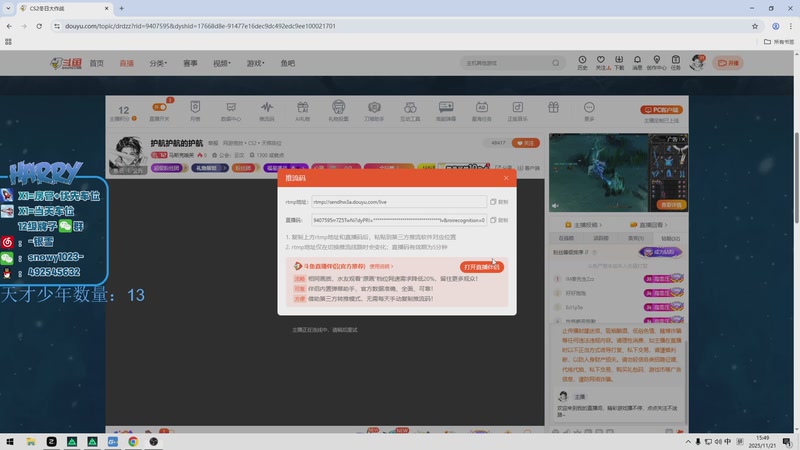Expand 分类 category dropdown
The height and width of the screenshot is (450, 800).
coord(158,63)
